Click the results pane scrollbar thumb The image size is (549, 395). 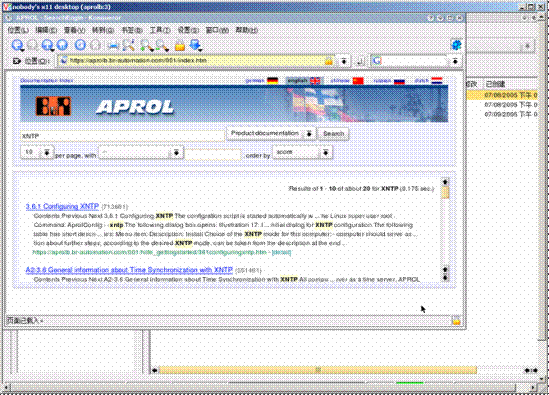(x=445, y=193)
